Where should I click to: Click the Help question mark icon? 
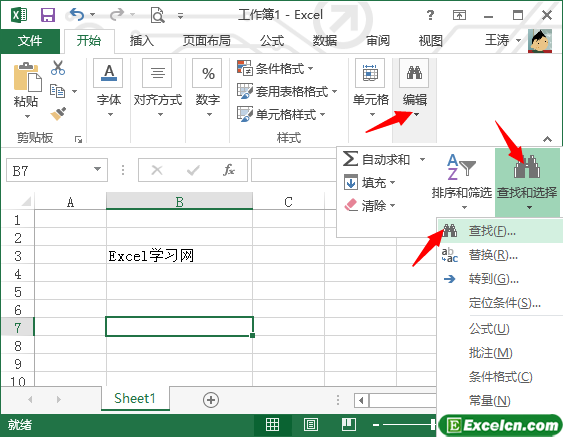[430, 15]
